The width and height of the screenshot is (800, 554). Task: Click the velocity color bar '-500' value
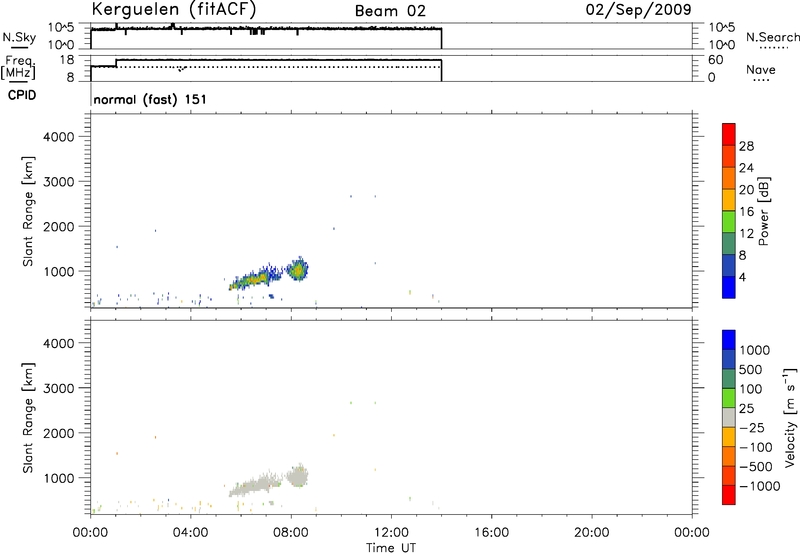coord(756,466)
